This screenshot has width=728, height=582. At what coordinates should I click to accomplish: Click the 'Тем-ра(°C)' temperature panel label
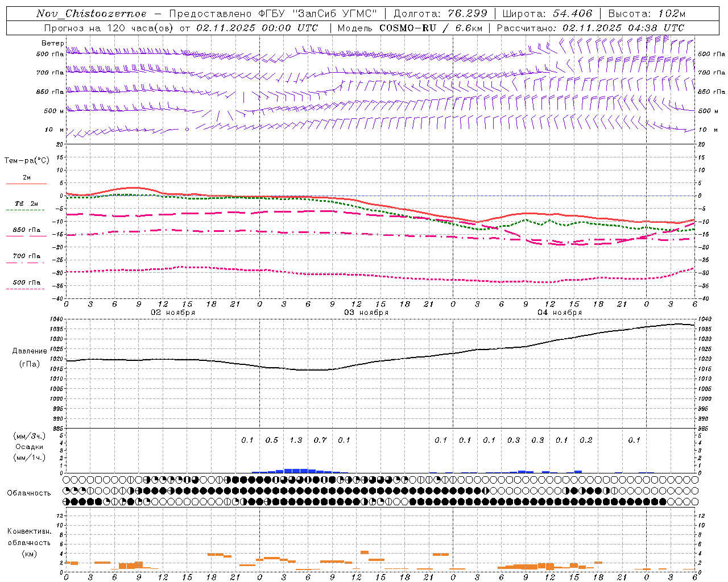click(27, 161)
